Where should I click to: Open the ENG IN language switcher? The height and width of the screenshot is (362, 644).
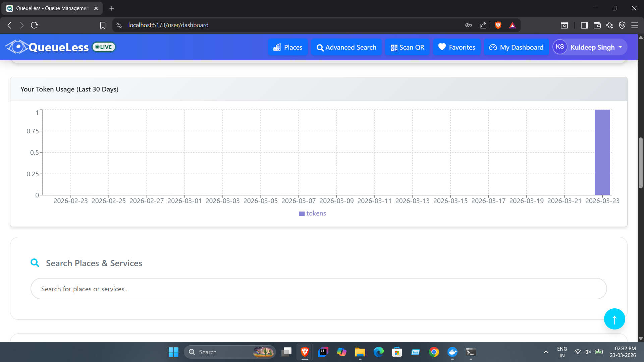tap(562, 352)
